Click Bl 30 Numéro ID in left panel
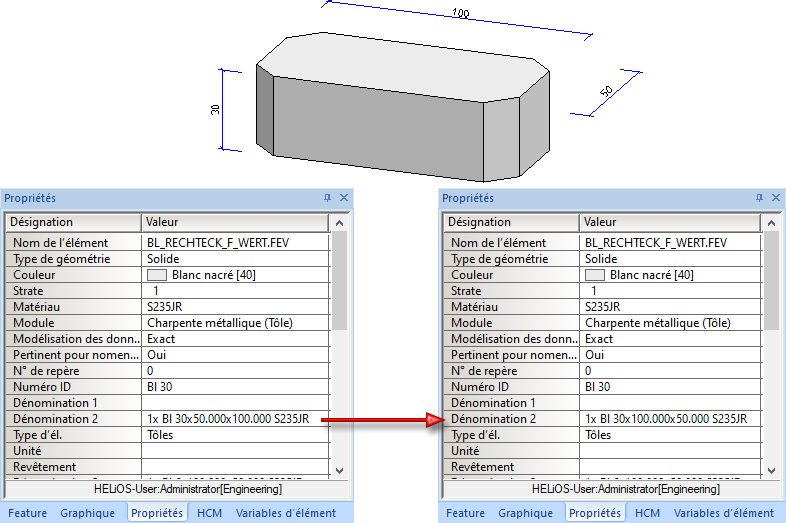 pyautogui.click(x=159, y=387)
